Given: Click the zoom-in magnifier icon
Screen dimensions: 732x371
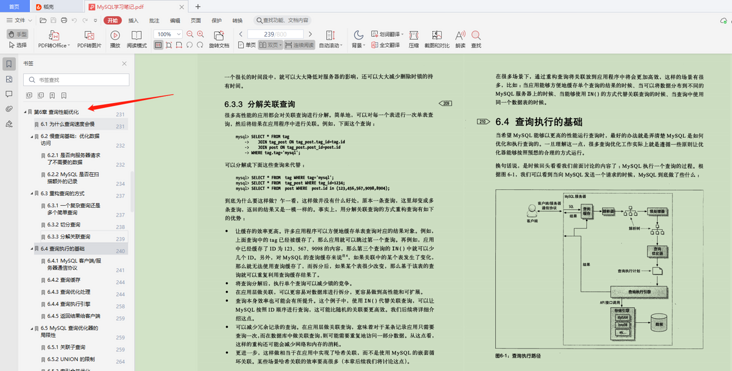Looking at the screenshot, I should pos(200,34).
